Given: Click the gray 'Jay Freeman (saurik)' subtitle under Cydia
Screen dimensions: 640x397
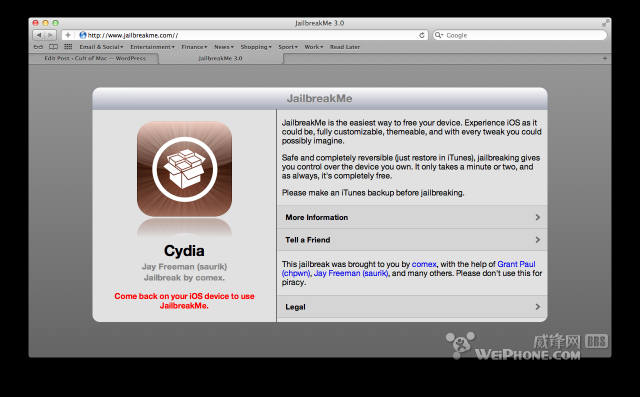Looking at the screenshot, I should point(184,266).
